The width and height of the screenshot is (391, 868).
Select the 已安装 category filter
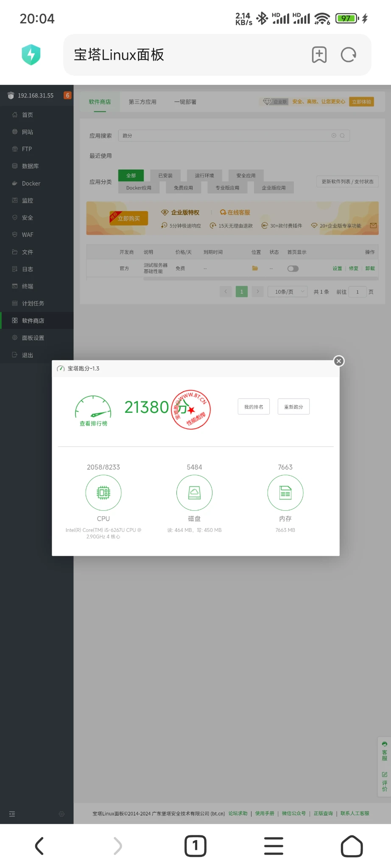coord(165,175)
